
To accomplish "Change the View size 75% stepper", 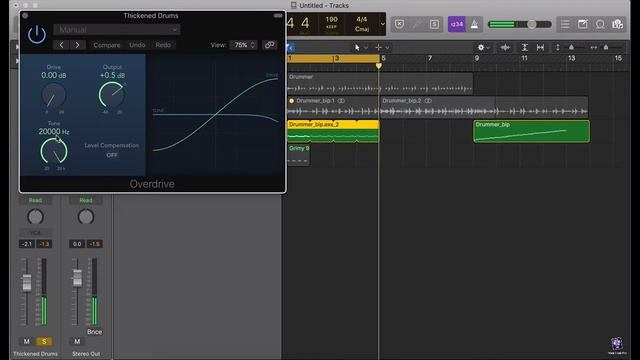I will [x=244, y=45].
